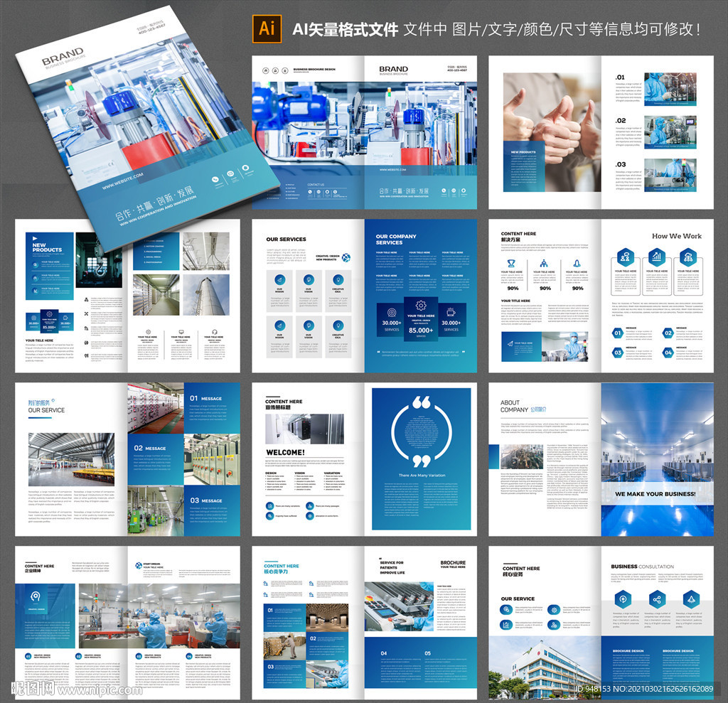
Task: Click the trophy icon under 解决方案
Action: pyautogui.click(x=511, y=263)
